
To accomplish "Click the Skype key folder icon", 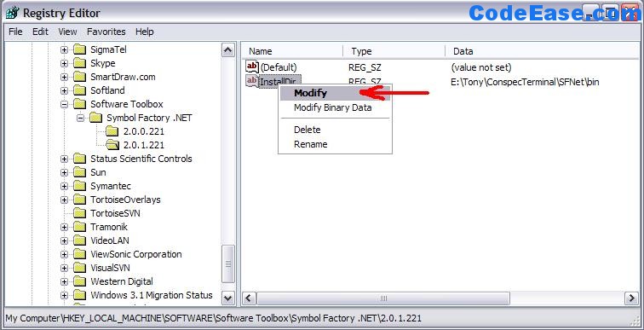I will (x=80, y=63).
